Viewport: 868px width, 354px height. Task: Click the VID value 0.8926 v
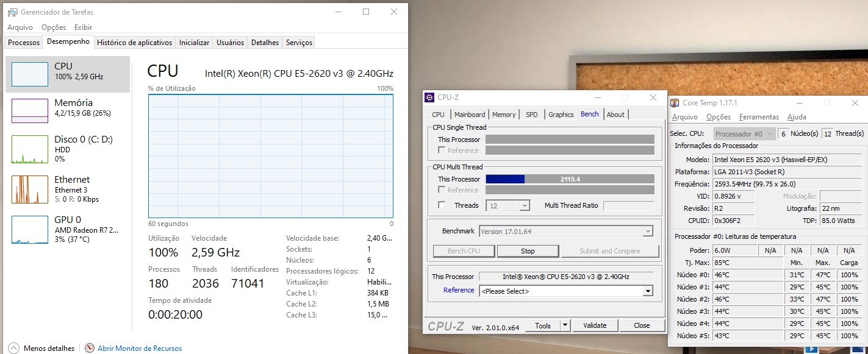734,196
